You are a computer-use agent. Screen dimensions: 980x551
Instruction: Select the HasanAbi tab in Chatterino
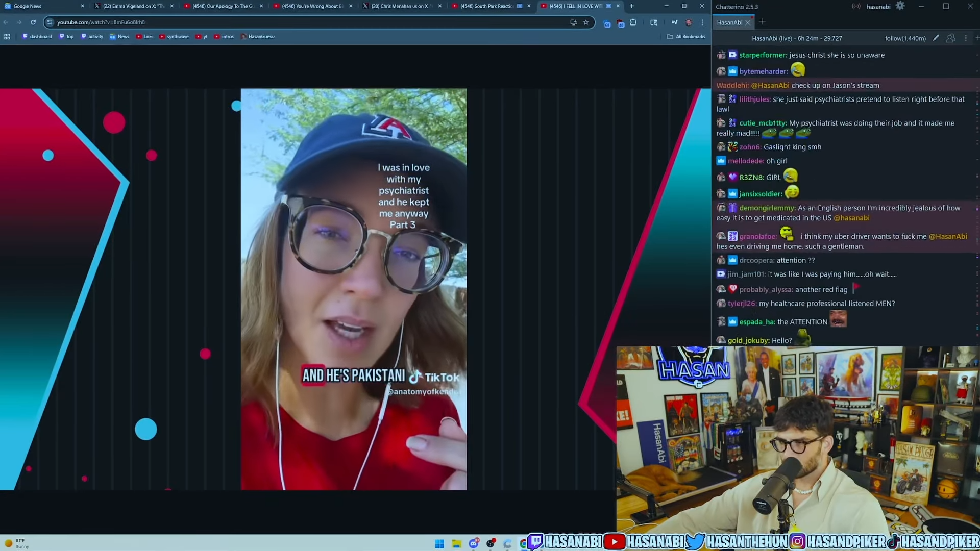click(729, 22)
